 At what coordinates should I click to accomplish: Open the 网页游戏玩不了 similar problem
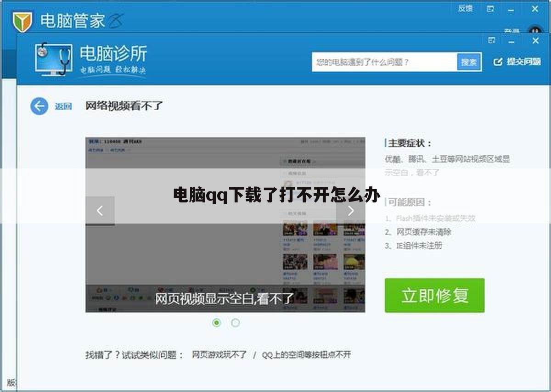[219, 355]
